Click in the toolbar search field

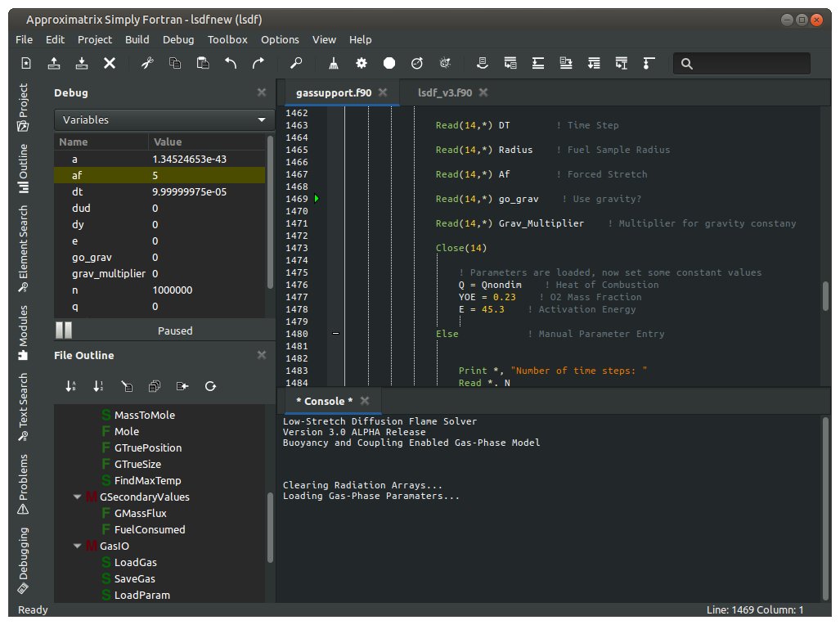tap(742, 63)
